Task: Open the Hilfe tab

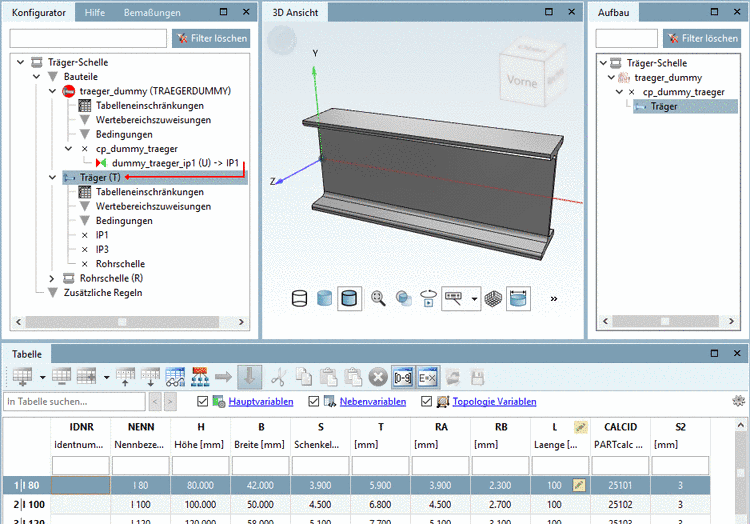Action: click(95, 13)
